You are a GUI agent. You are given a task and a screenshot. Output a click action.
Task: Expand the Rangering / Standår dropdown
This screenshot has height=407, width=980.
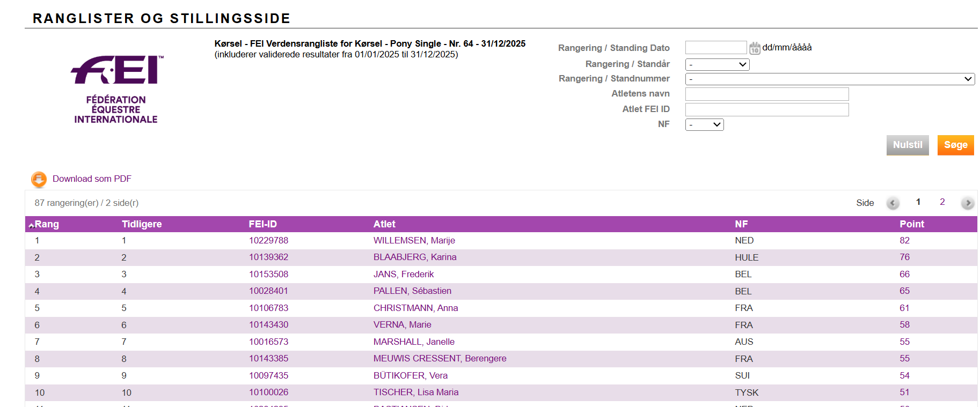pos(717,64)
